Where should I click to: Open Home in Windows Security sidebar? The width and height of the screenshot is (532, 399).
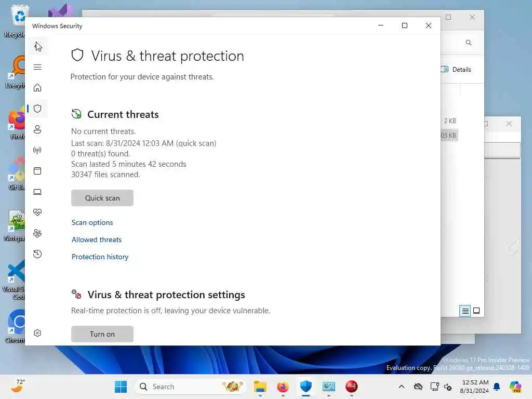click(37, 88)
